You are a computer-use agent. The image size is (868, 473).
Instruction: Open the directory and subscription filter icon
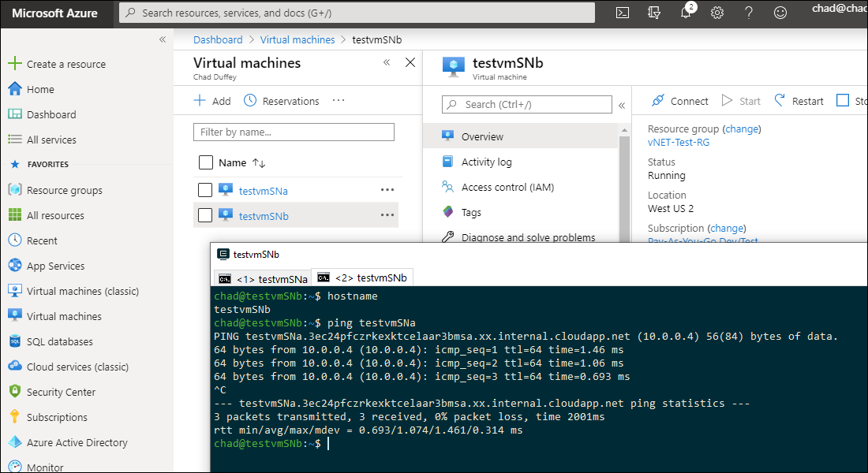tap(654, 13)
